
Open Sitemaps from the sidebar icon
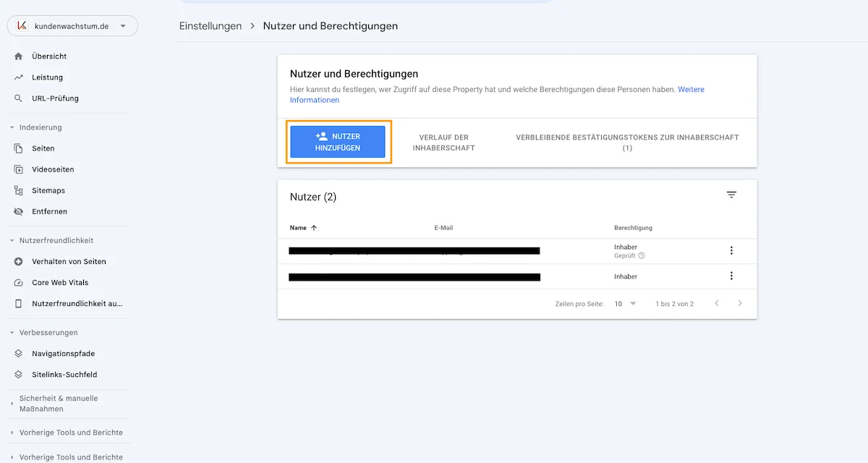(x=17, y=190)
